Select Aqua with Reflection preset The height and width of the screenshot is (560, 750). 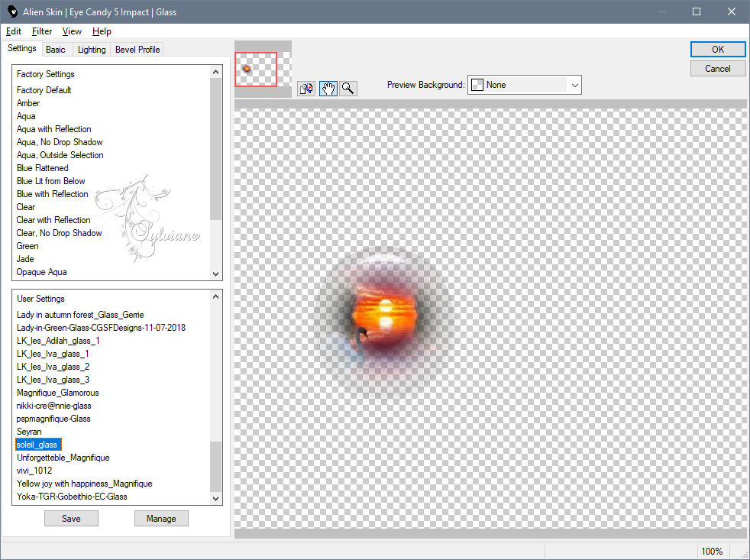(54, 129)
